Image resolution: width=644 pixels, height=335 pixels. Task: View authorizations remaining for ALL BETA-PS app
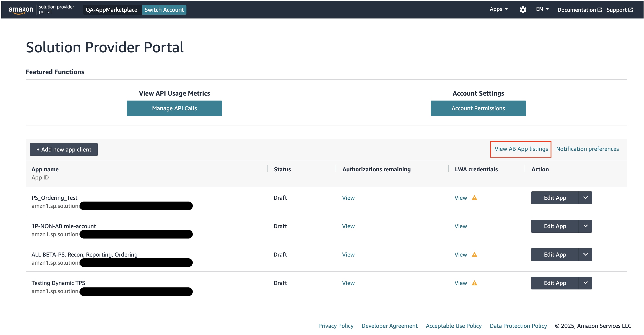pyautogui.click(x=348, y=255)
